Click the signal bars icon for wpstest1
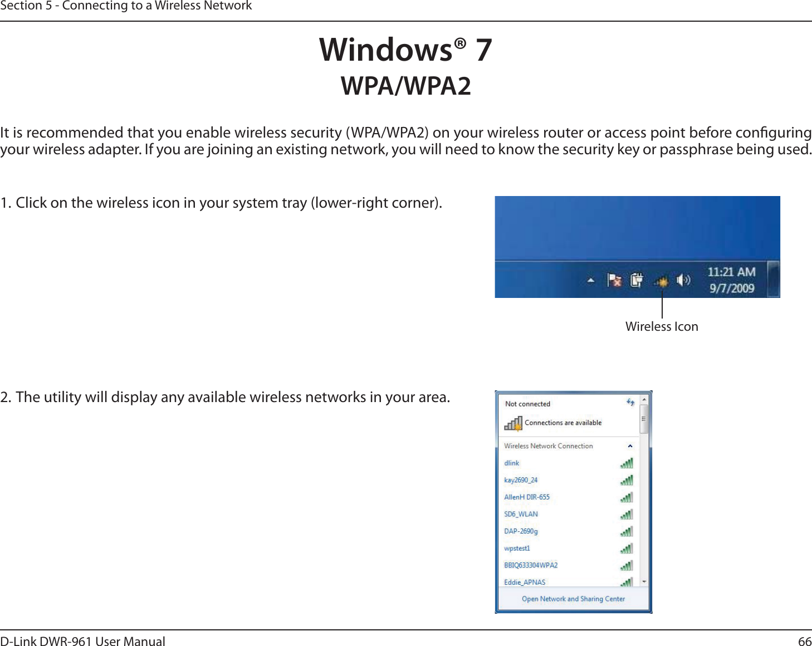 [627, 548]
